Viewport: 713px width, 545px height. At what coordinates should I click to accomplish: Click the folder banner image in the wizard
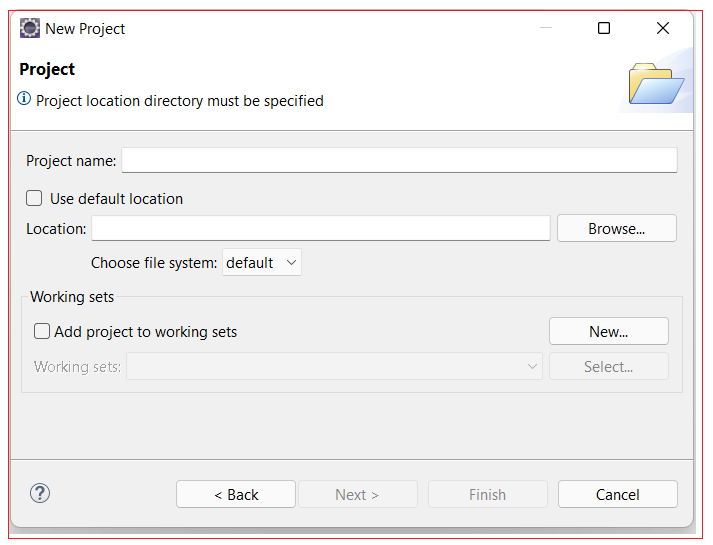tap(656, 84)
